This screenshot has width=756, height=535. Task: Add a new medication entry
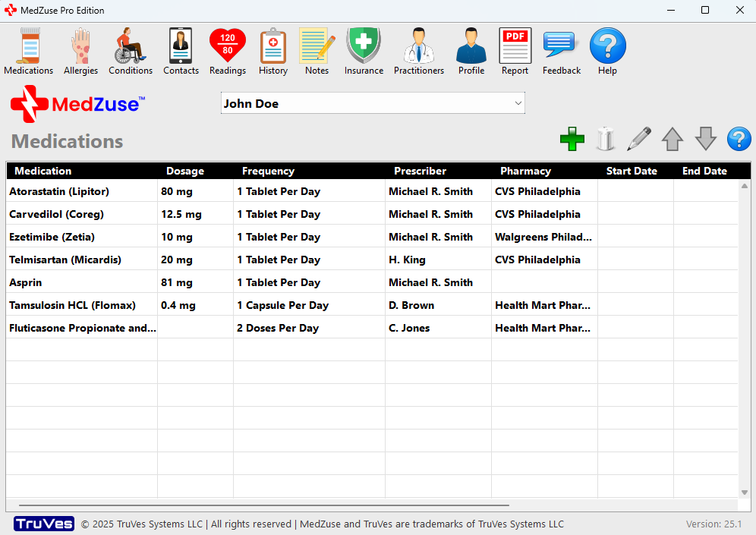[572, 139]
